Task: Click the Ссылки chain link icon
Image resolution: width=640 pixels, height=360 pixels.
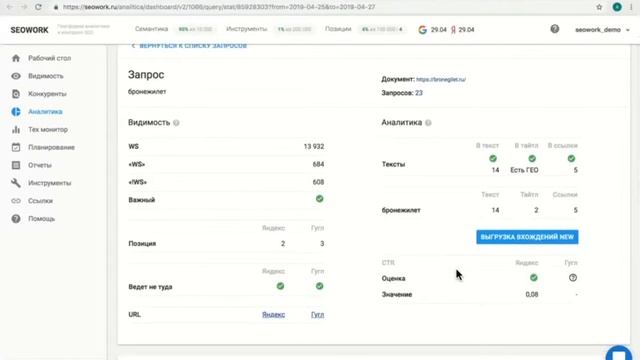Action: click(16, 201)
